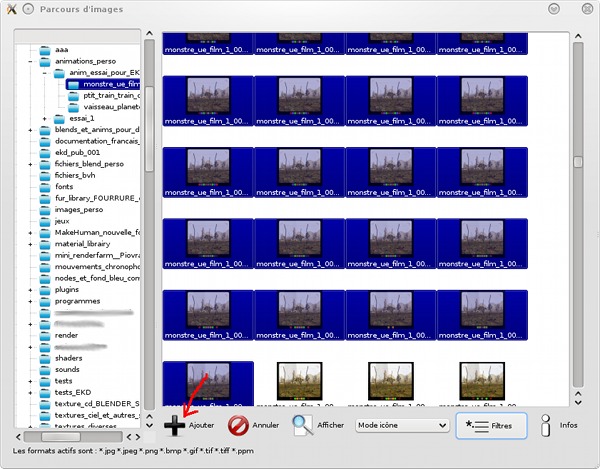Click the folder tree horizontal scrollbar handle
This screenshot has width=600, height=469.
point(61,437)
